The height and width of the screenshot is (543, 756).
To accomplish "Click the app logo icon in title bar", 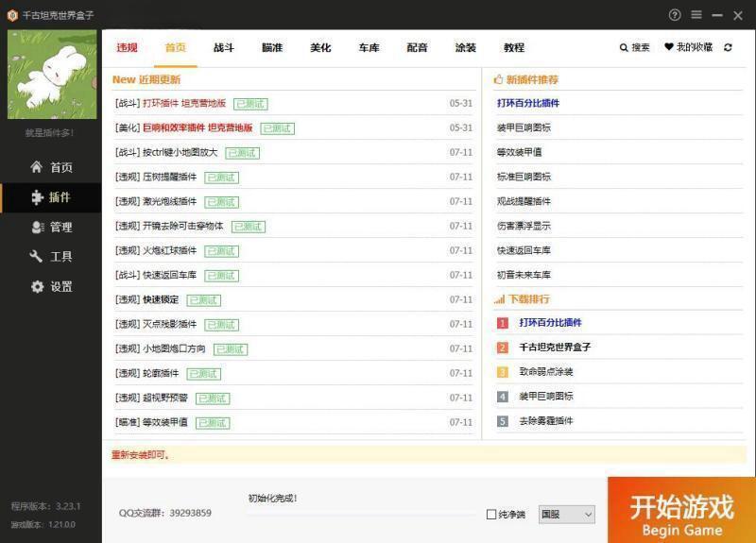I will coord(12,15).
